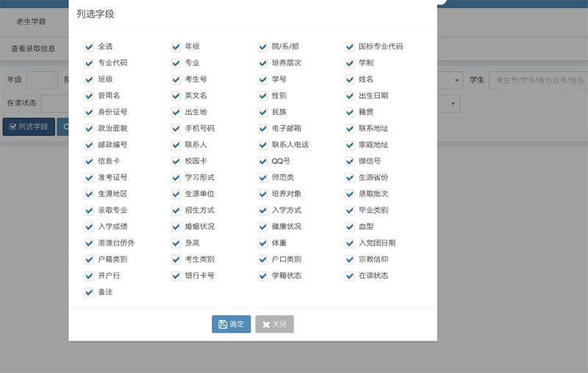Click the 年级 input box
This screenshot has width=588, height=373.
click(x=42, y=80)
